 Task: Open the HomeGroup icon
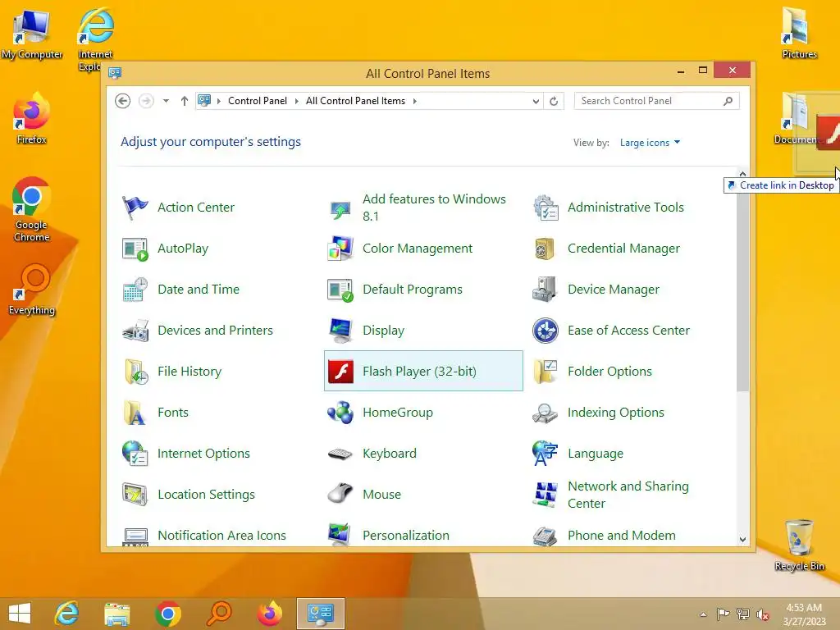click(x=340, y=413)
